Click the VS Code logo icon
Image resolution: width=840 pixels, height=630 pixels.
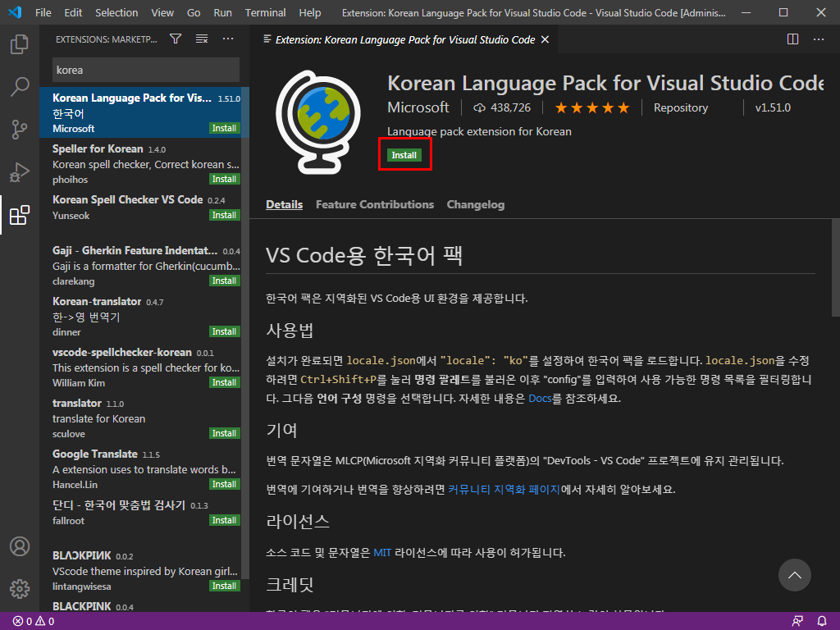point(15,11)
